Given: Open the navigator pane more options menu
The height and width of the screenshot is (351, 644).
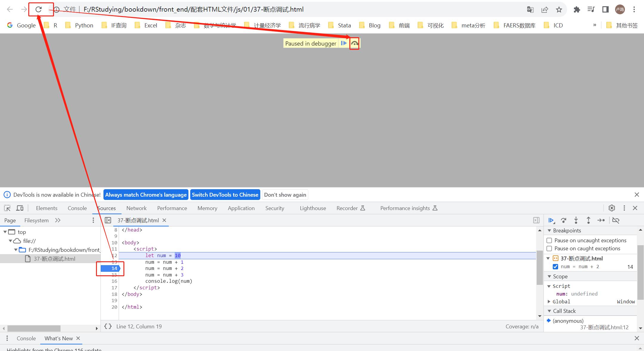Looking at the screenshot, I should (93, 220).
